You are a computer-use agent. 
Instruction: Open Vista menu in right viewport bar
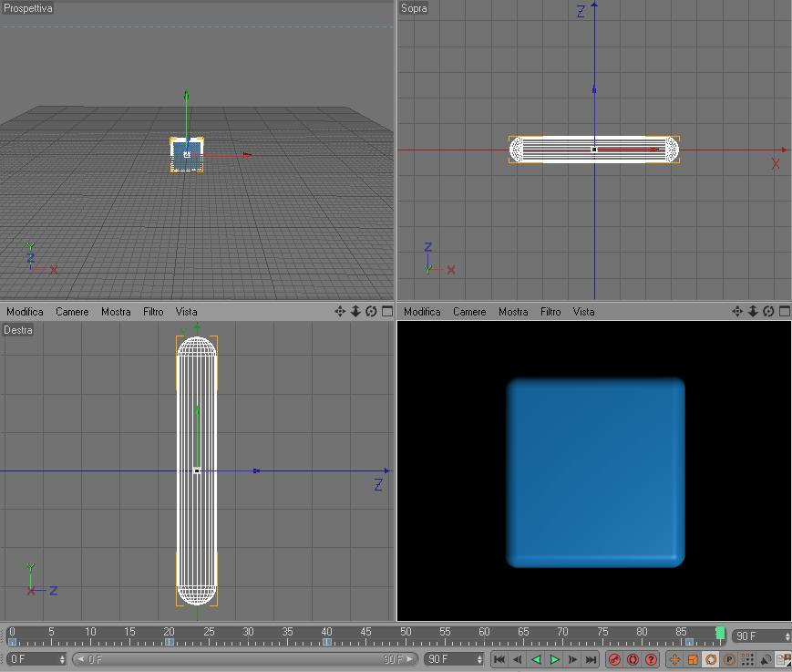(x=583, y=312)
